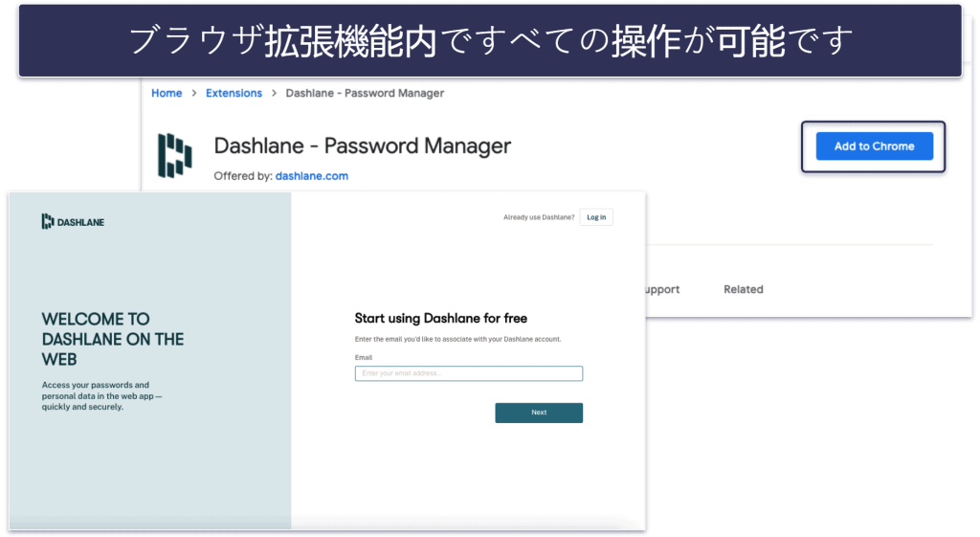This screenshot has height=537, width=980.
Task: Switch to the Related tab
Action: [x=743, y=289]
